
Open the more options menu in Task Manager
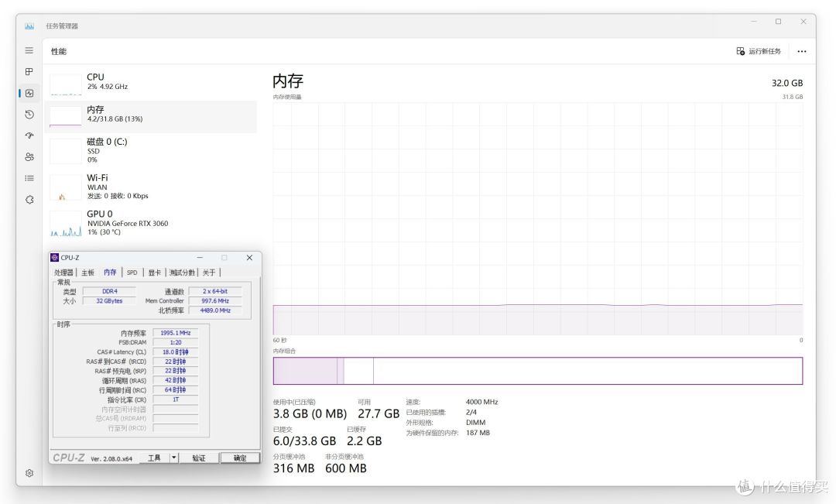click(x=801, y=50)
